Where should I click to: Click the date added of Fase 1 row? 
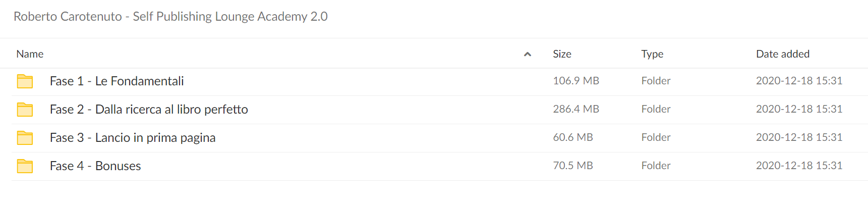tap(799, 81)
